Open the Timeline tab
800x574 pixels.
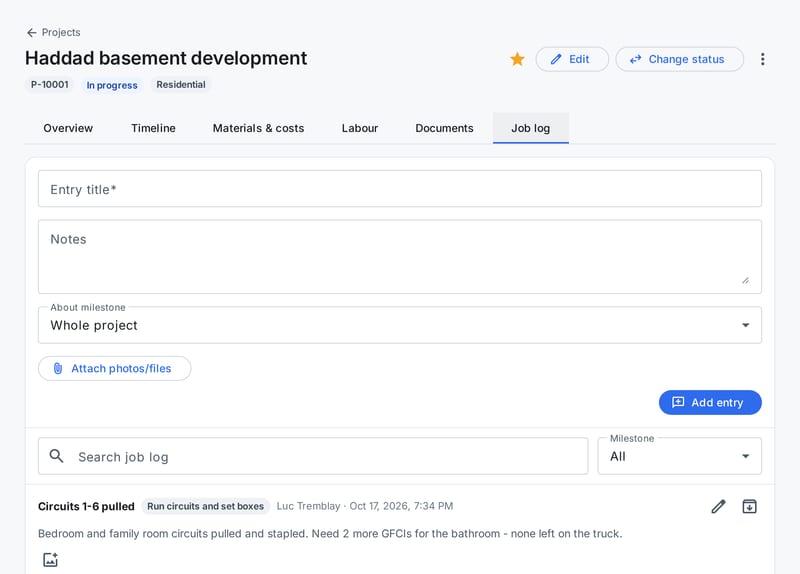153,128
